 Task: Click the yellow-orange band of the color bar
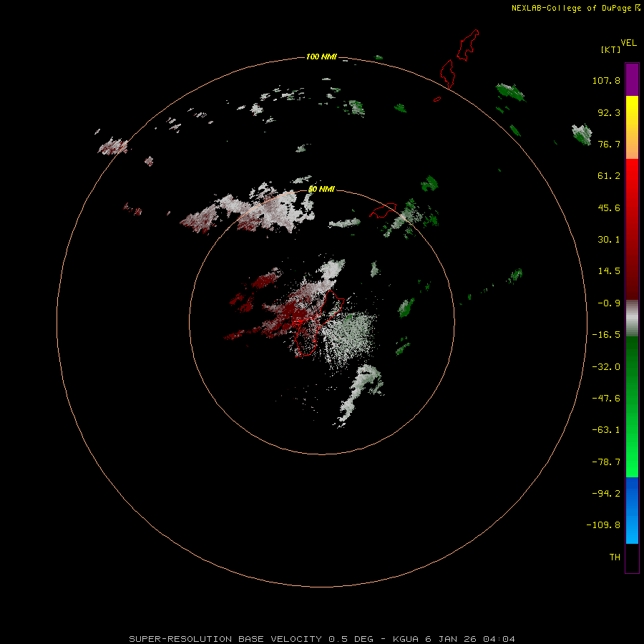tap(632, 127)
